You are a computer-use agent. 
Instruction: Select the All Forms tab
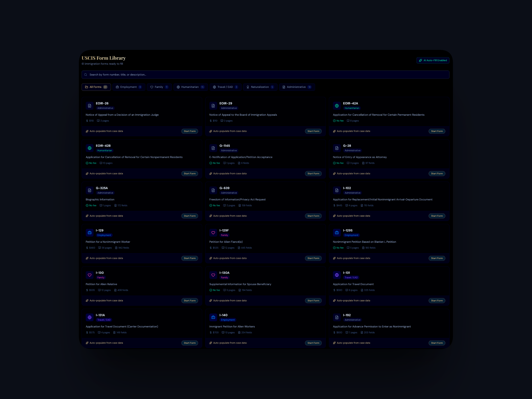click(96, 87)
